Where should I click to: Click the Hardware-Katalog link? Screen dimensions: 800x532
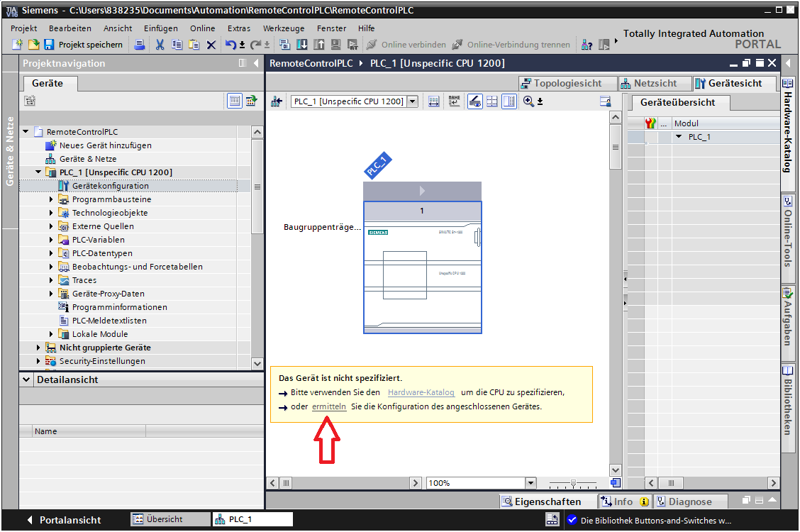click(x=421, y=392)
